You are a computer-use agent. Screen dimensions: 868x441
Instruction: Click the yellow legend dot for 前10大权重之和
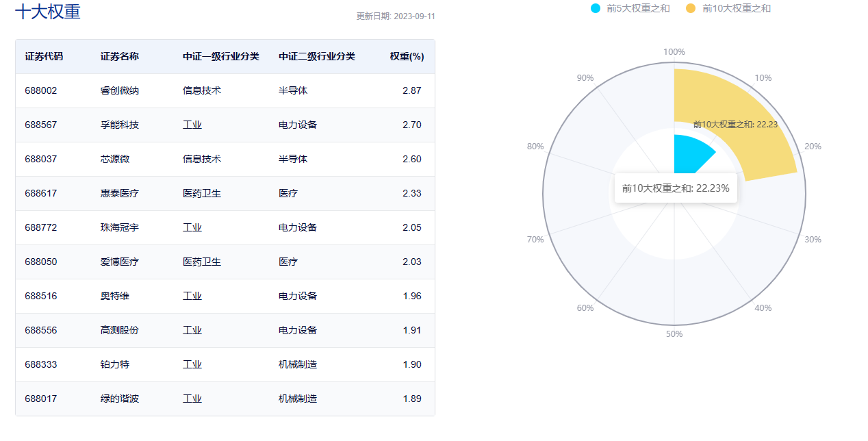pyautogui.click(x=691, y=8)
